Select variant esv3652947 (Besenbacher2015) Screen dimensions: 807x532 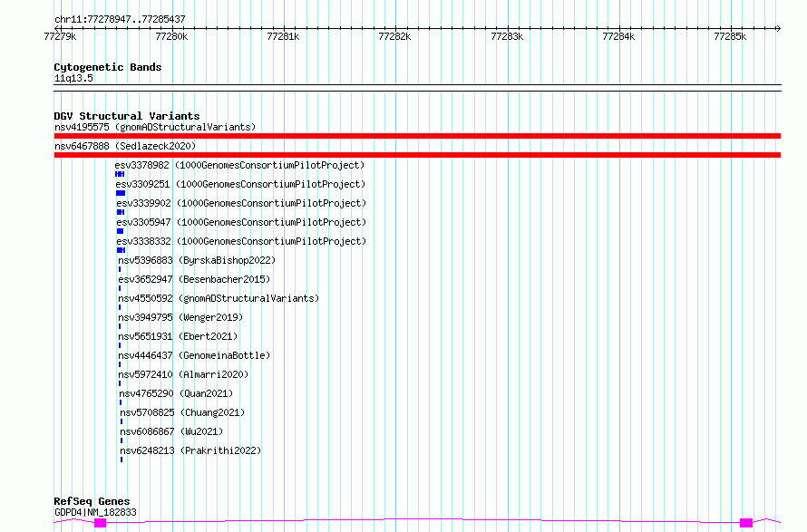194,279
